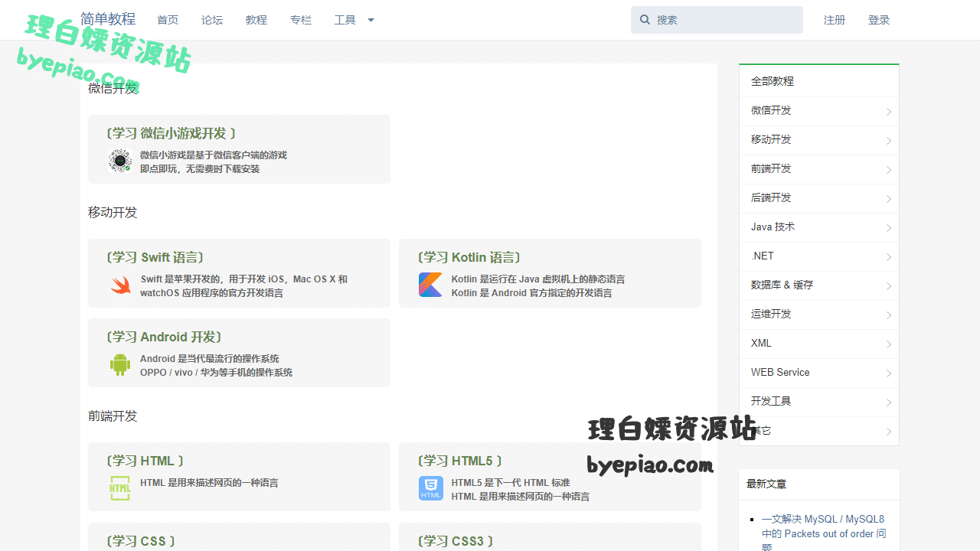Go to 首页 in navigation bar
The image size is (980, 551).
168,20
